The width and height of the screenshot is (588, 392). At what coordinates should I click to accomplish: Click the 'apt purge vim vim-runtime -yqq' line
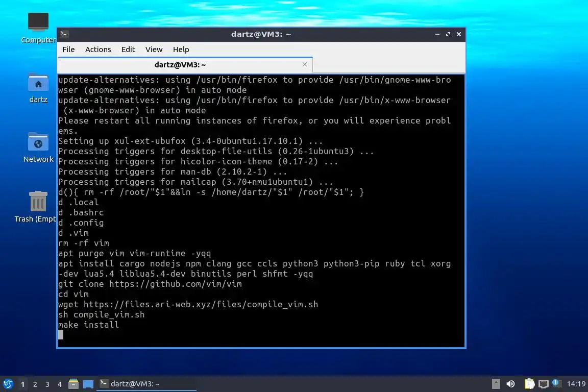(134, 253)
